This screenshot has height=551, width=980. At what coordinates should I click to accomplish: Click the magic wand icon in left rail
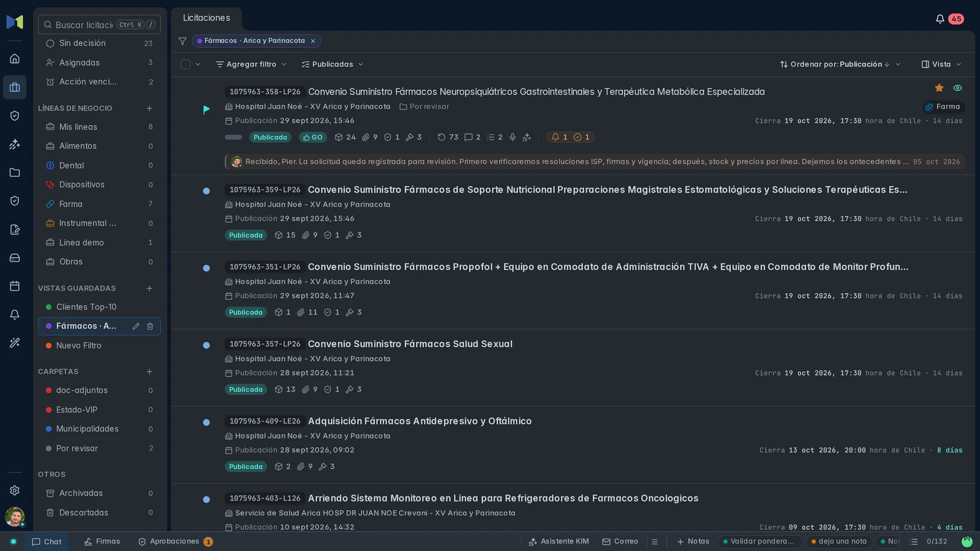click(x=15, y=343)
